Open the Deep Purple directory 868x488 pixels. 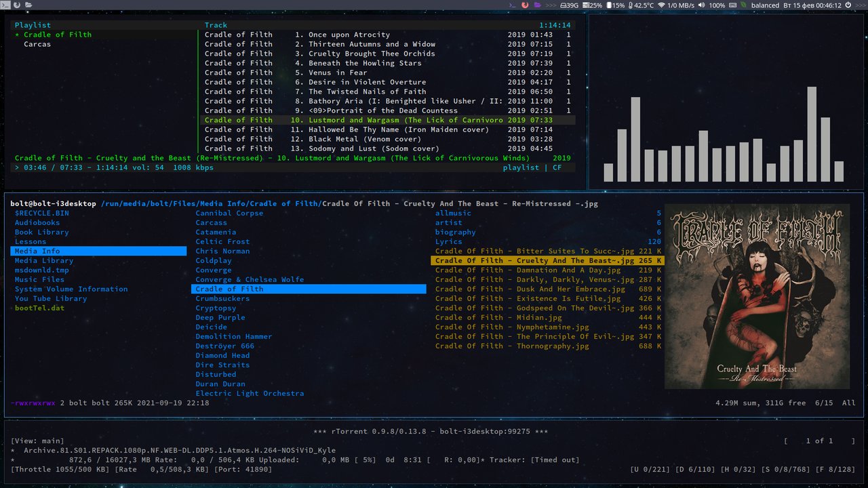(220, 317)
